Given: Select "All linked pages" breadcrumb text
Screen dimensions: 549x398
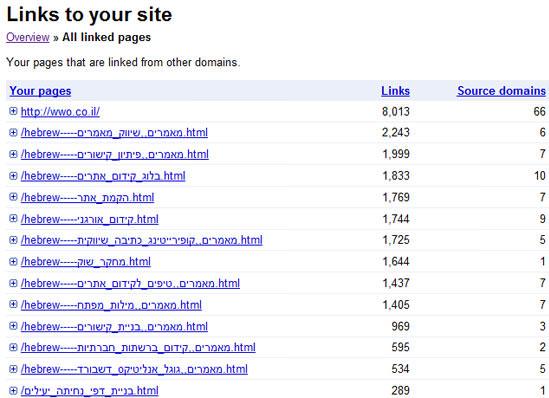Looking at the screenshot, I should tap(106, 37).
